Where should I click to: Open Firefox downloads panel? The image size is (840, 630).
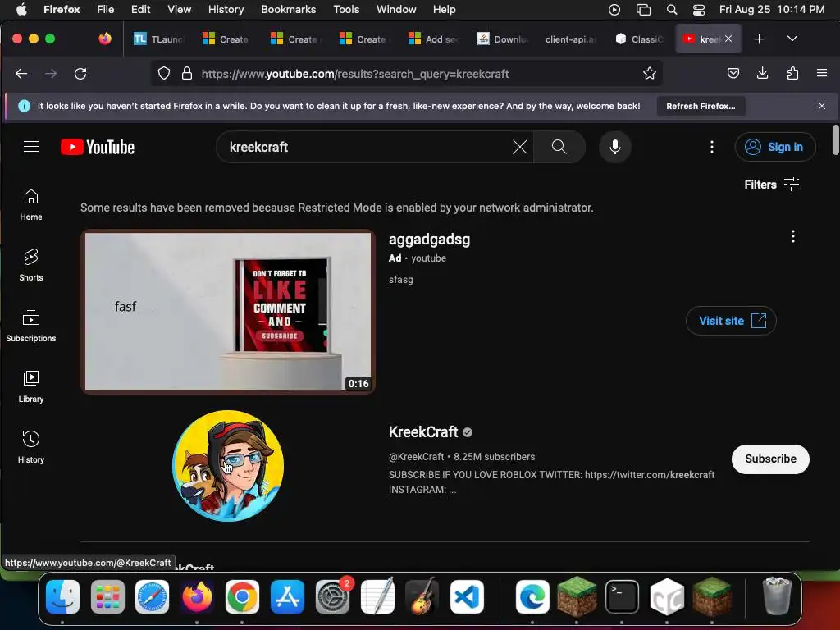point(762,73)
